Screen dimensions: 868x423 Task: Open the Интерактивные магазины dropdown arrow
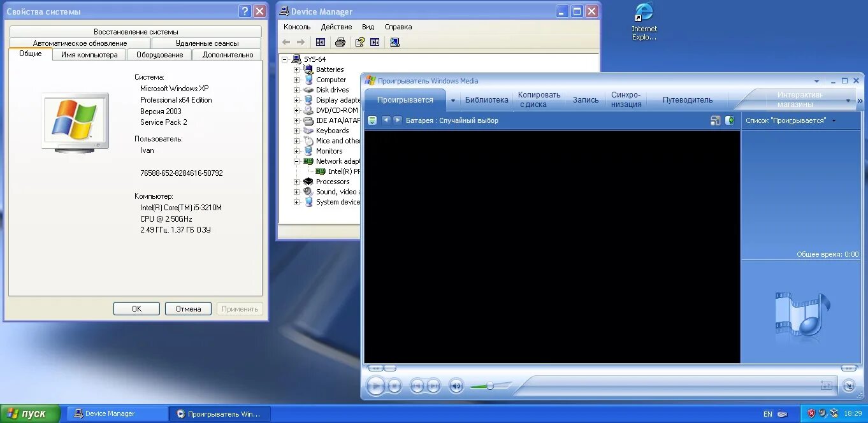[848, 101]
